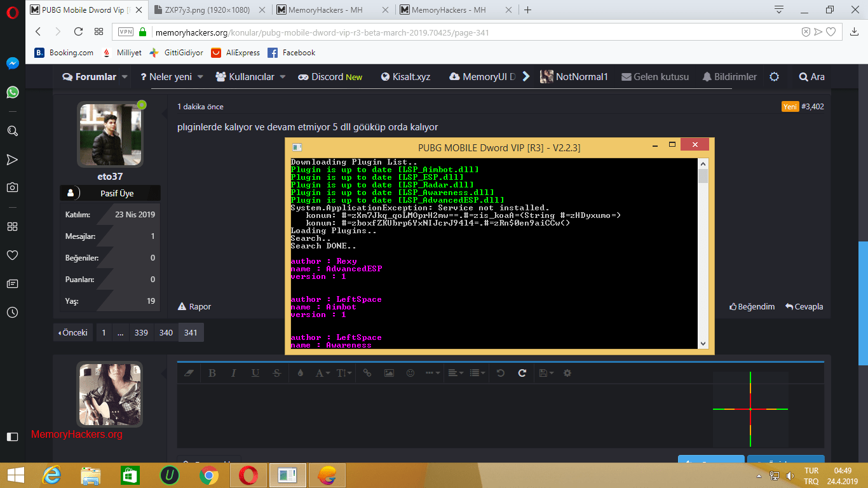This screenshot has height=488, width=868.
Task: Apply strikethrough in the reply editor
Action: [x=276, y=373]
